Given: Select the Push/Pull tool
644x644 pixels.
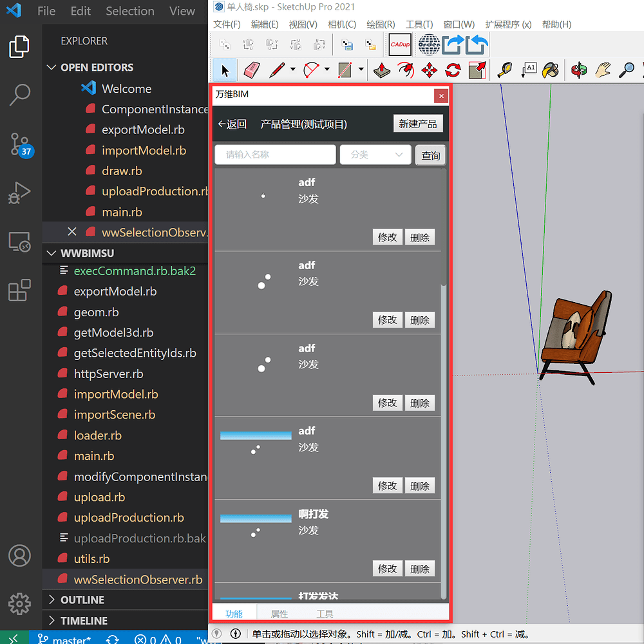Looking at the screenshot, I should pyautogui.click(x=381, y=70).
